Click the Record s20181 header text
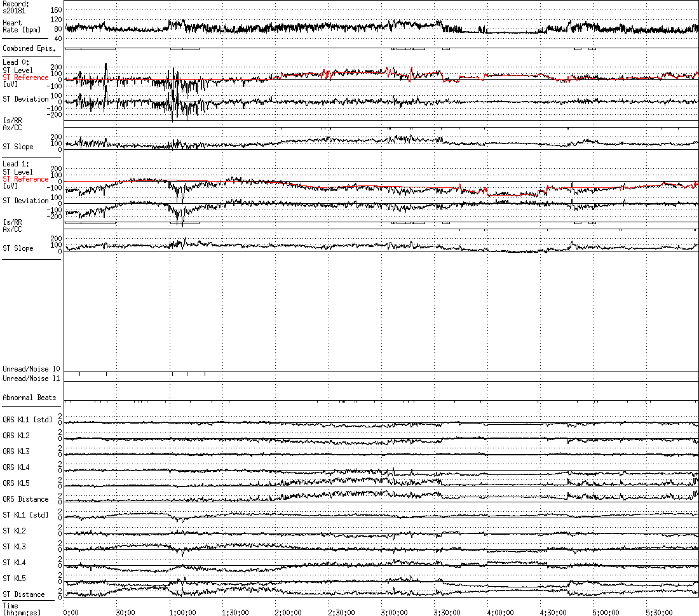 click(x=17, y=7)
